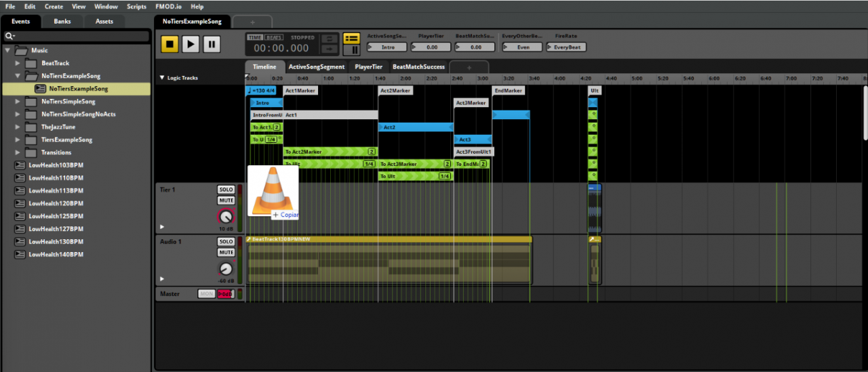The image size is (868, 372).
Task: Open the ActiveSongSegment parameter tab
Action: pyautogui.click(x=317, y=67)
